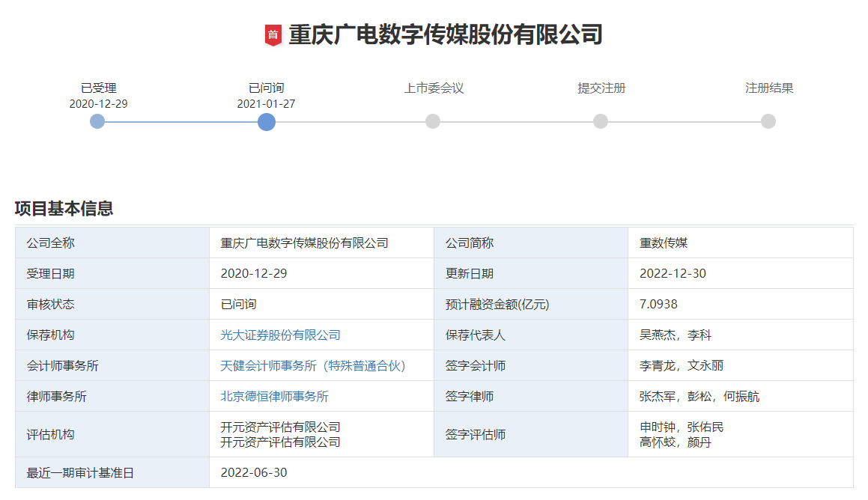The width and height of the screenshot is (868, 500).
Task: Click the 已问询 stage label above the timeline
Action: 267,88
